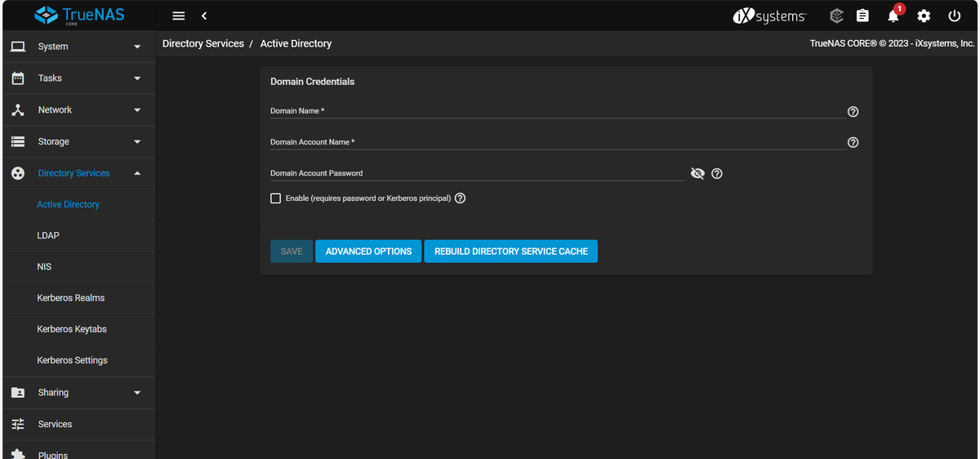Click the Services sliders icon

pyautogui.click(x=18, y=424)
